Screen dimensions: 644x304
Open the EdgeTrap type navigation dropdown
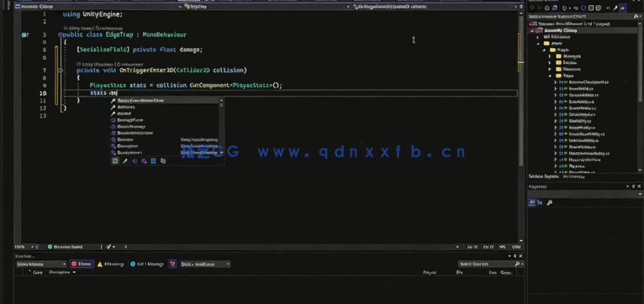(x=348, y=7)
